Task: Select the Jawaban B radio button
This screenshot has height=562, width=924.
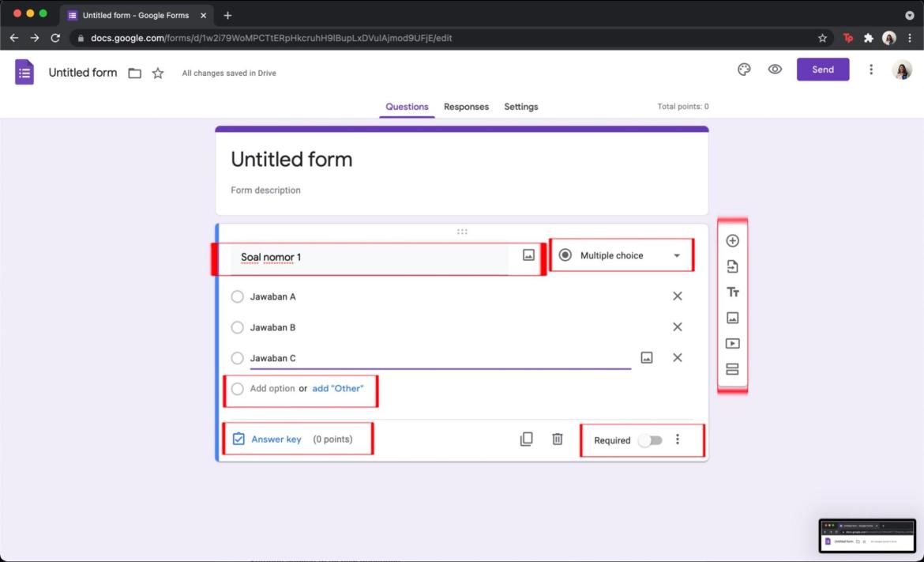Action: tap(237, 326)
